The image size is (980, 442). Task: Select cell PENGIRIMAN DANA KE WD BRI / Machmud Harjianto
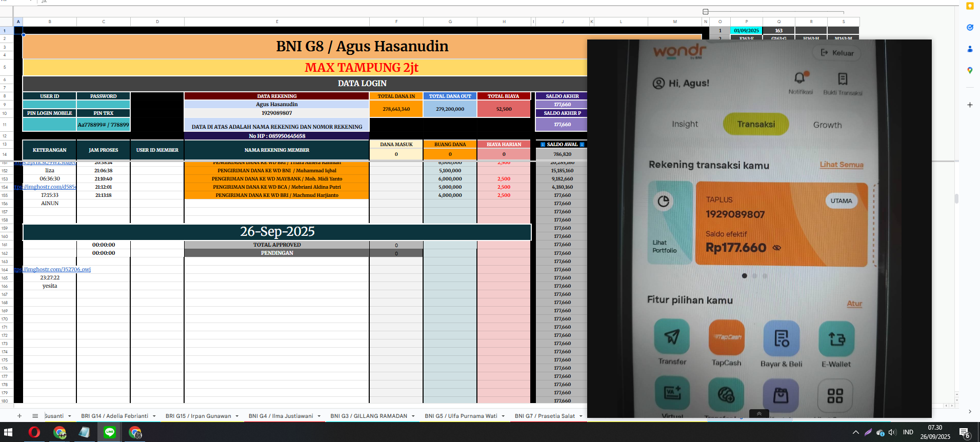click(277, 195)
